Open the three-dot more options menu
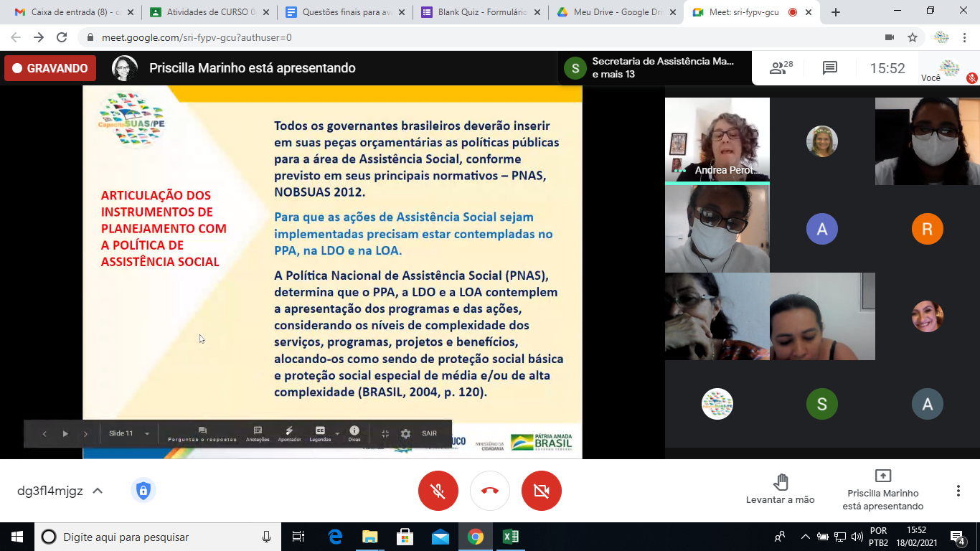 pyautogui.click(x=958, y=491)
